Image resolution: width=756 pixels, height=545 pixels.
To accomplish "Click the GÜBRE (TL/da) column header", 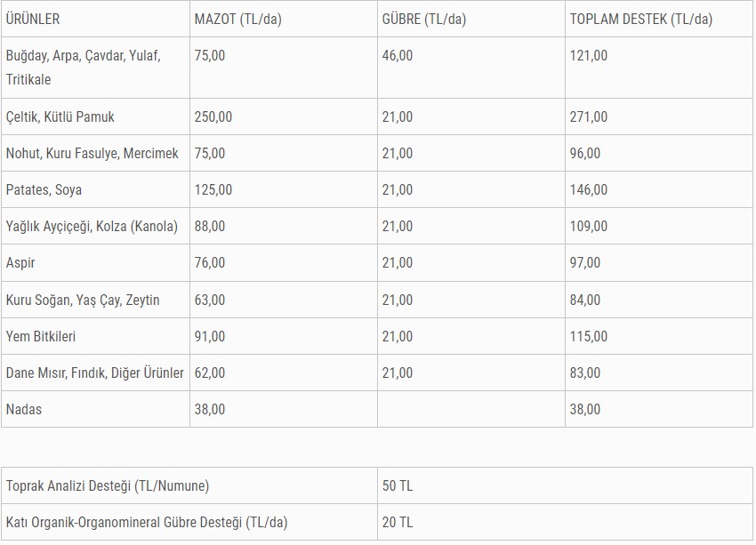I will [x=424, y=19].
